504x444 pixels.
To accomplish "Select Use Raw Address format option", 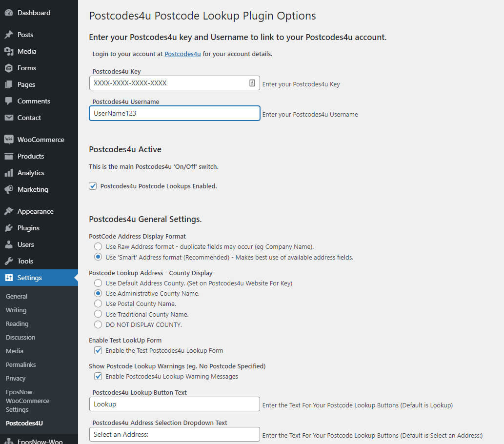I will click(x=98, y=246).
